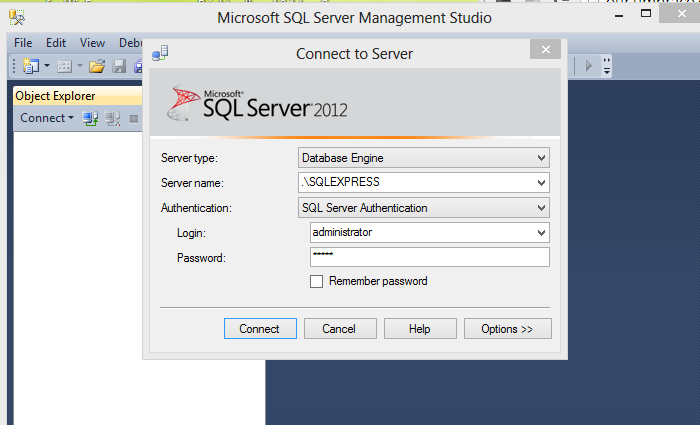Image resolution: width=700 pixels, height=425 pixels.
Task: Open the Edit menu
Action: point(56,43)
